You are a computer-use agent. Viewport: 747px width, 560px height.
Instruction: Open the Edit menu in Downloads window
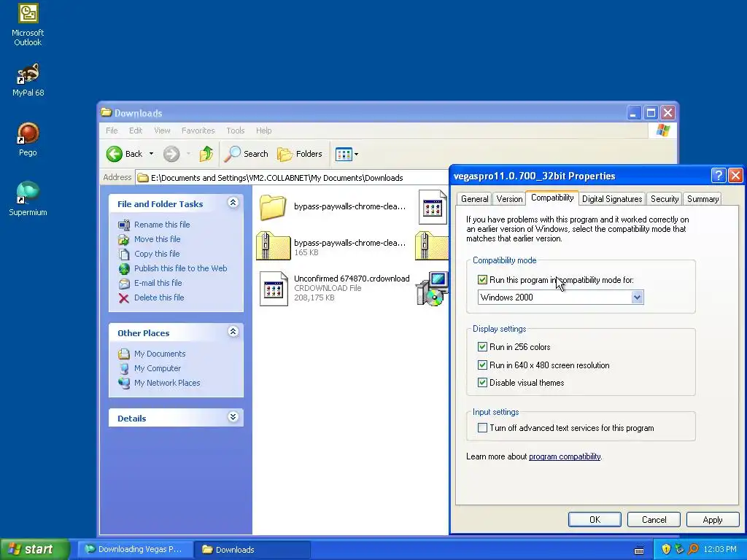pyautogui.click(x=136, y=131)
